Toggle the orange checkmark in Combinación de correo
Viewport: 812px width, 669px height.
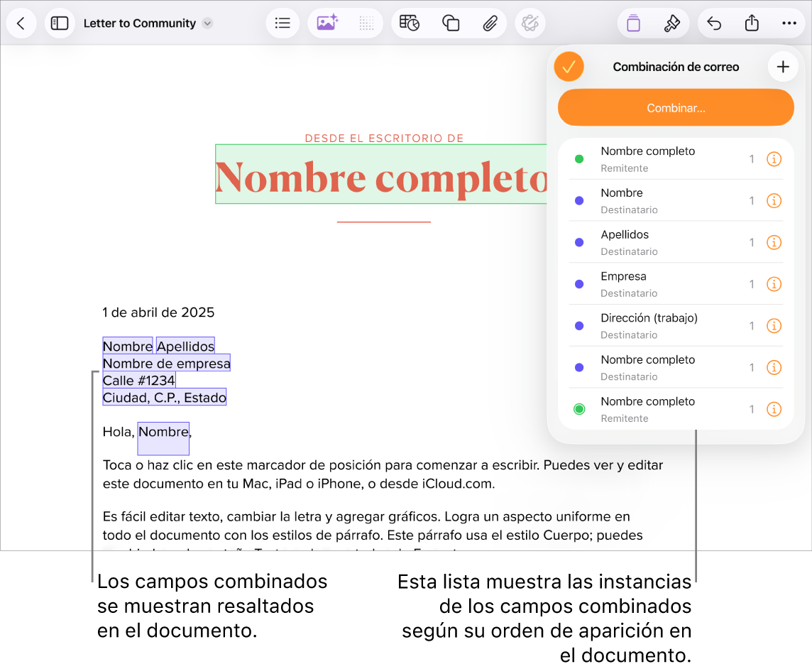[x=569, y=67]
